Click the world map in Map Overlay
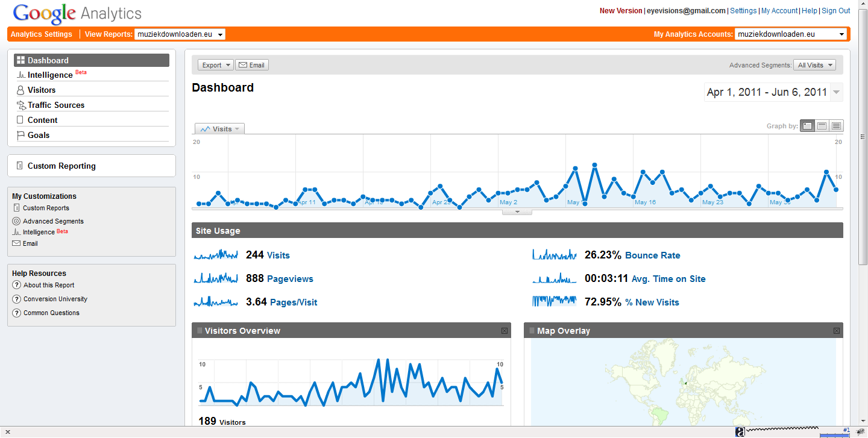Screen dimensions: 868x438 click(683, 383)
